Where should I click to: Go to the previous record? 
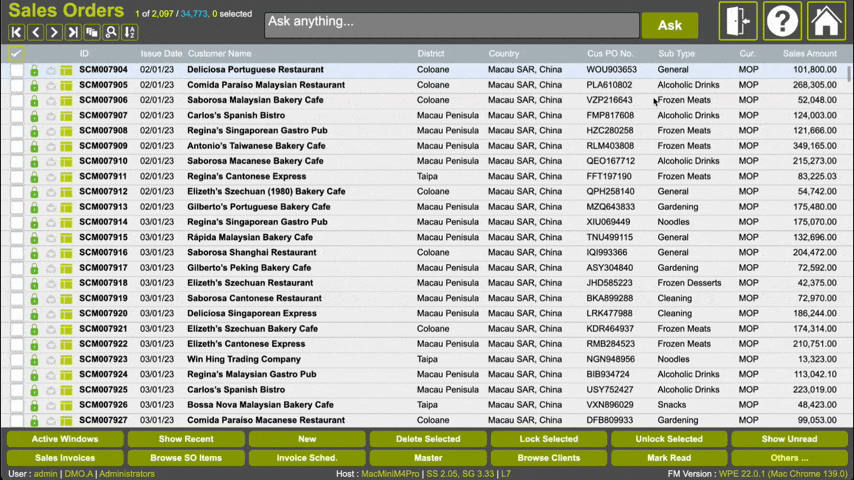click(36, 33)
